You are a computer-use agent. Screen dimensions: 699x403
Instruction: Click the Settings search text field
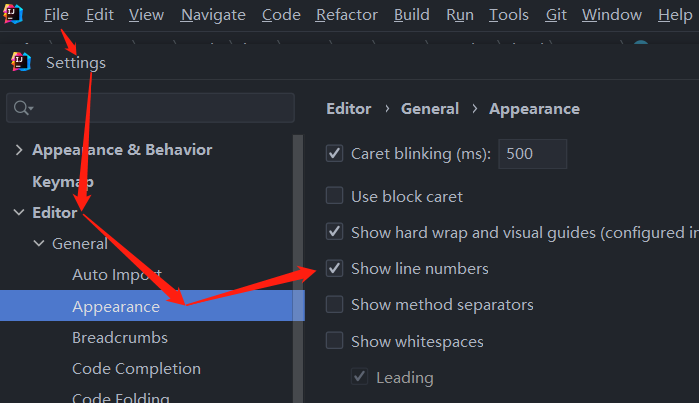tap(160, 108)
